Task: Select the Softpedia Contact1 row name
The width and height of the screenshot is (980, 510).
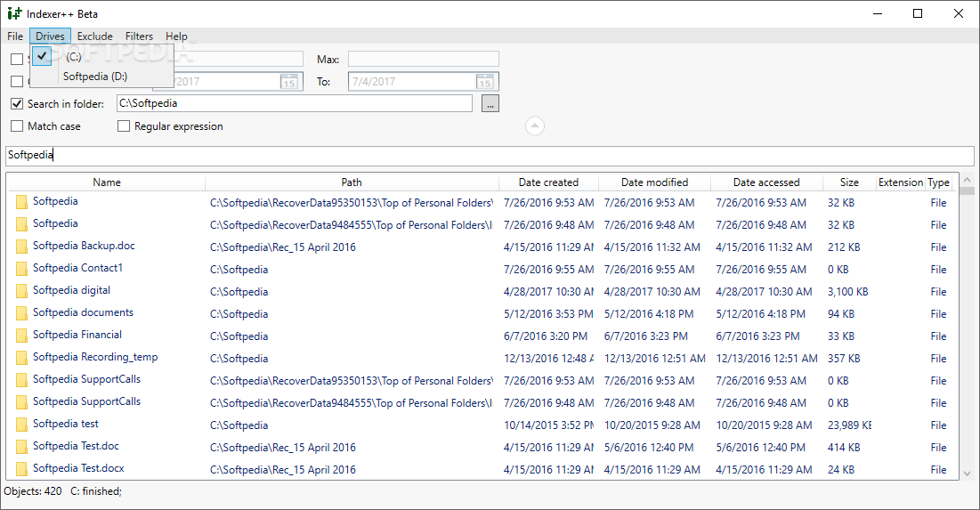Action: [77, 268]
